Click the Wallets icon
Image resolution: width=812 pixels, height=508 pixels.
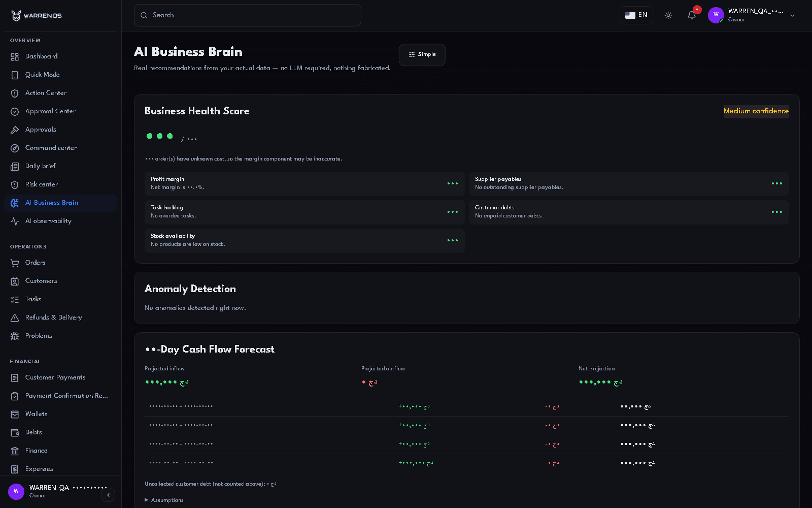pos(15,414)
